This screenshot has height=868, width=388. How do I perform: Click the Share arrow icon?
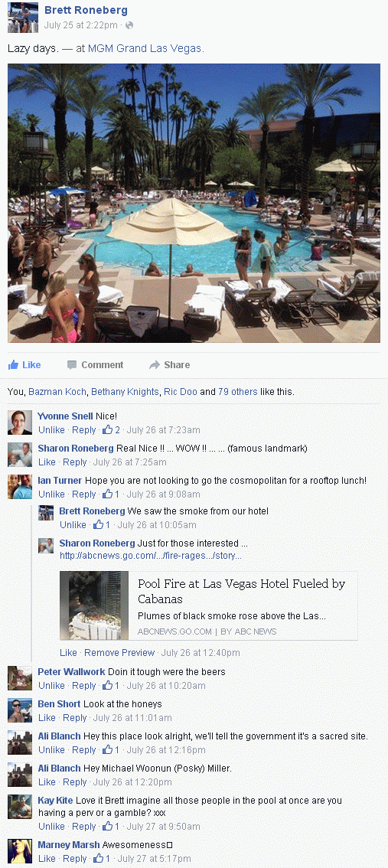[x=155, y=365]
